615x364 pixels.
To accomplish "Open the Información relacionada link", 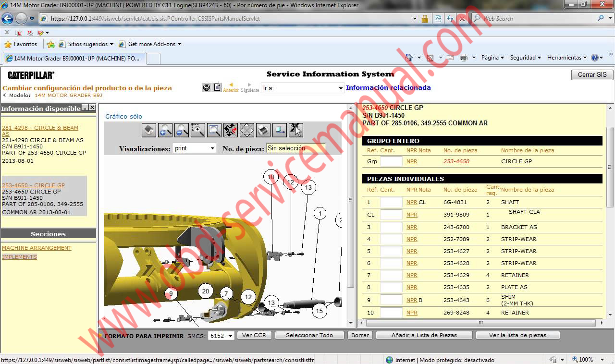I will (x=388, y=87).
